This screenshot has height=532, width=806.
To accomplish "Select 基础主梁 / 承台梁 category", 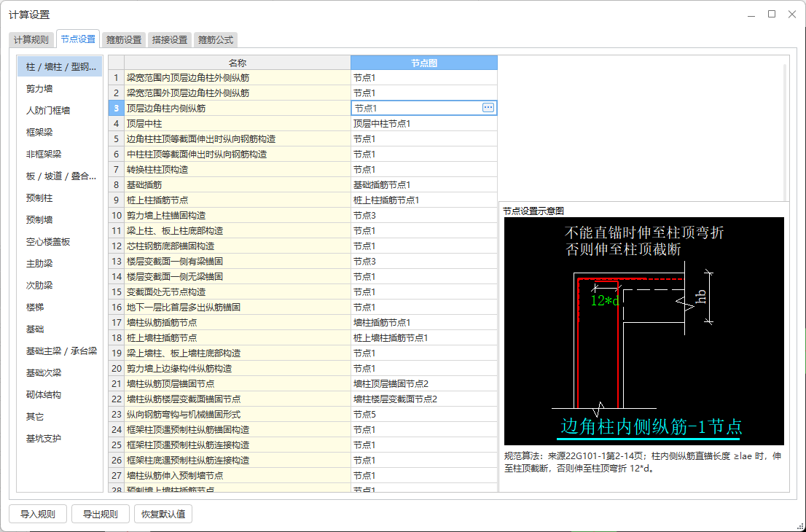I will [60, 351].
